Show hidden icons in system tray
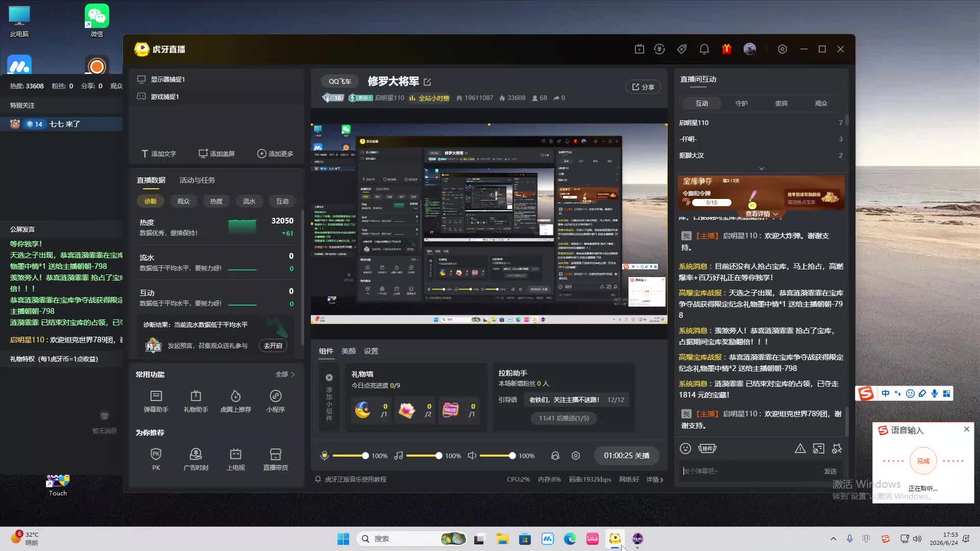 coord(834,539)
